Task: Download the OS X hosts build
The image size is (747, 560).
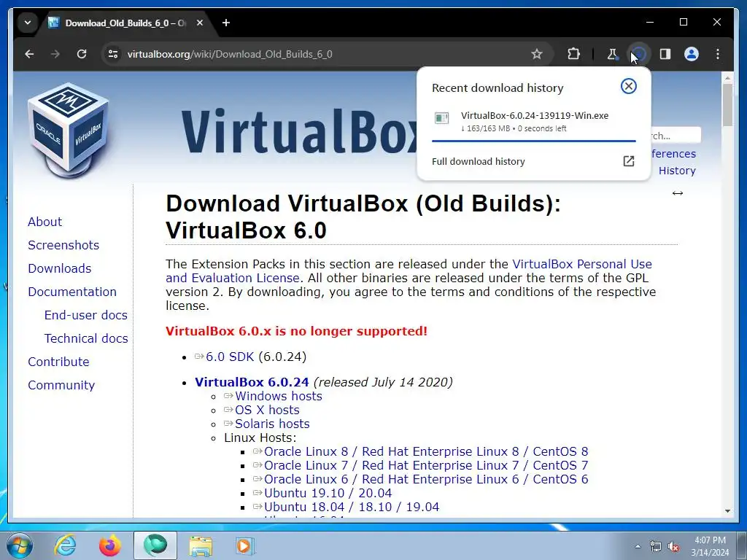Action: [267, 410]
